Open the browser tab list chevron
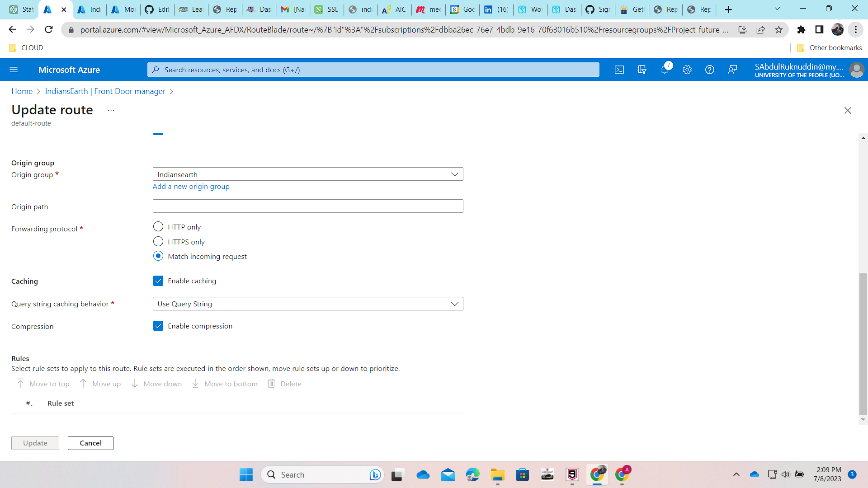Viewport: 868px width, 488px height. pyautogui.click(x=777, y=9)
